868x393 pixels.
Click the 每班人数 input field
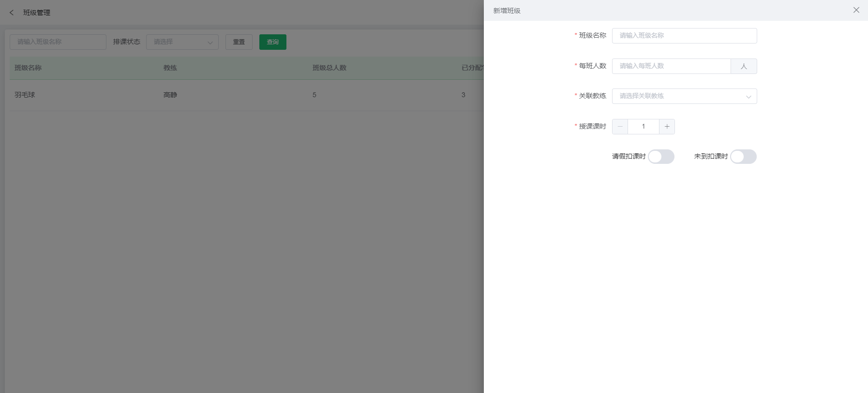coord(671,66)
